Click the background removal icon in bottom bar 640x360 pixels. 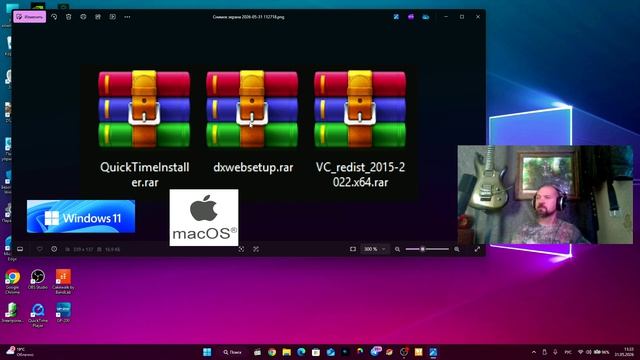pyautogui.click(x=256, y=249)
